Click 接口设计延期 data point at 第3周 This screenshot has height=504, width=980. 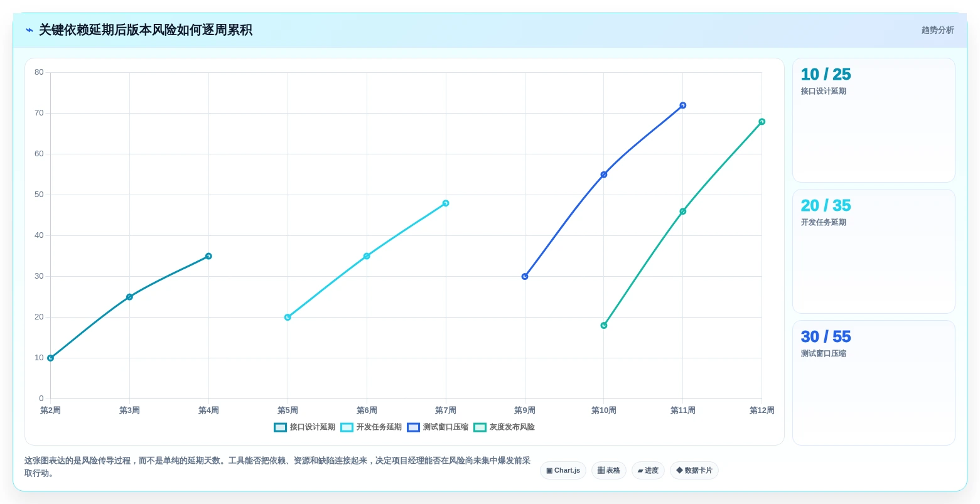(129, 297)
